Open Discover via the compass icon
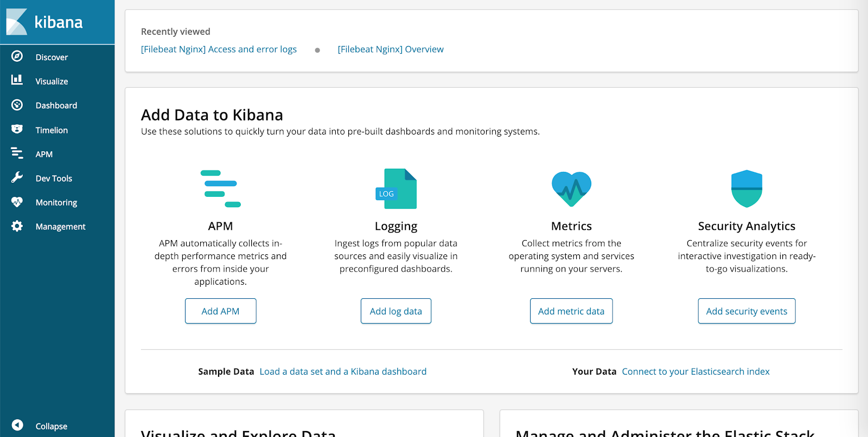The height and width of the screenshot is (437, 868). click(x=17, y=56)
